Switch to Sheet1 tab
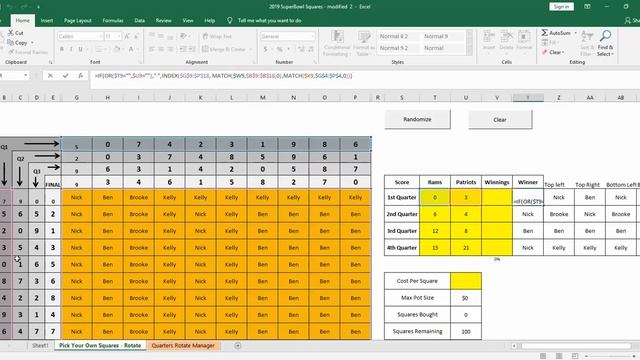 40,346
